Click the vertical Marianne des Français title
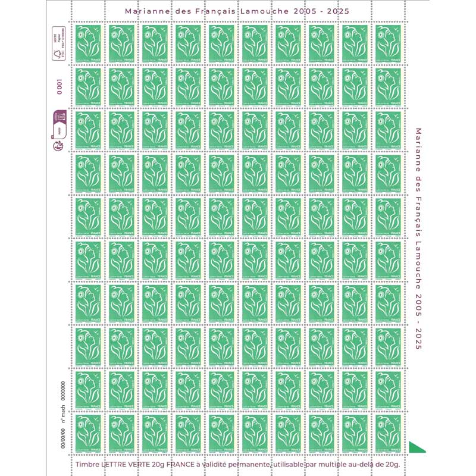 point(418,238)
